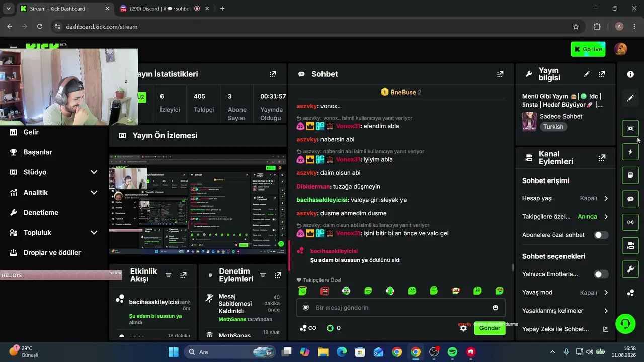Click the pencil icon in the right rail

coord(630,98)
